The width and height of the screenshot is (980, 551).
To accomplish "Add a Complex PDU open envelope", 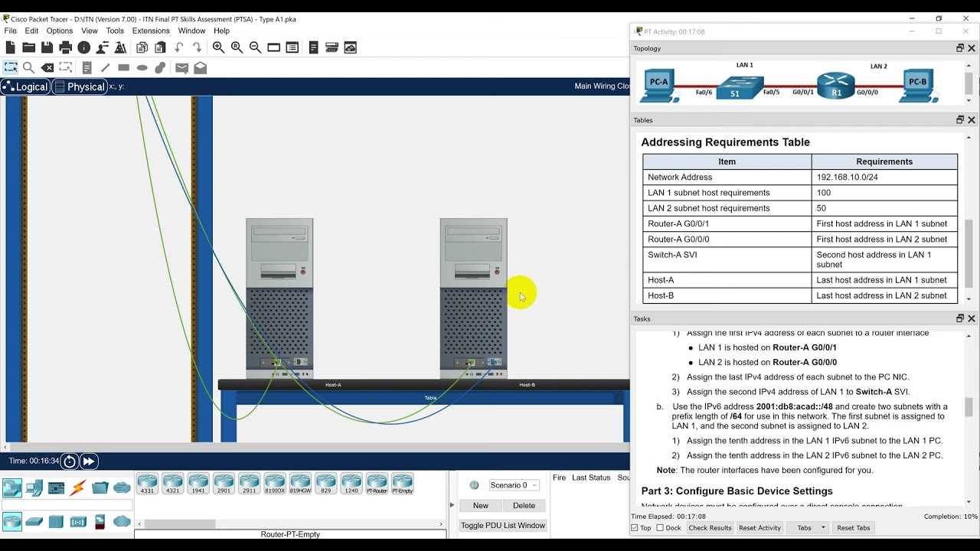I will tap(200, 67).
